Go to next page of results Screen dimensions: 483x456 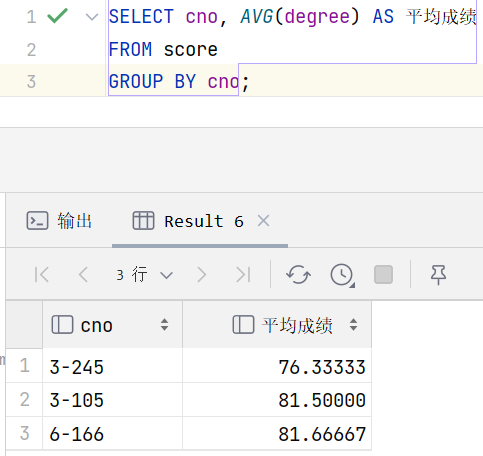pos(202,275)
